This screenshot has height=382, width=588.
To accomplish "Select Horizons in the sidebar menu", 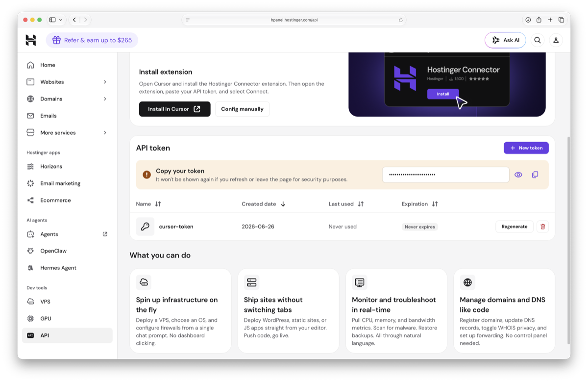I will [67, 166].
